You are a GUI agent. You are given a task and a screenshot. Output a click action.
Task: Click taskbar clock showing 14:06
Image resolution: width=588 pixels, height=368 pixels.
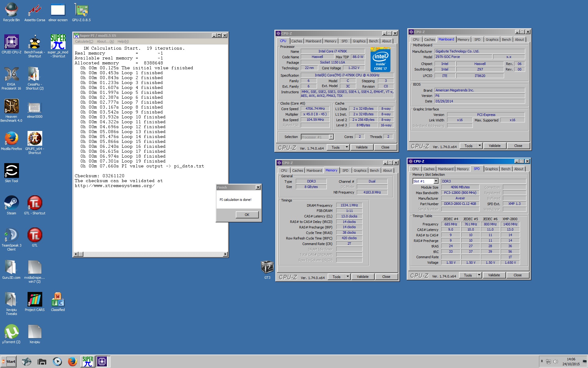pyautogui.click(x=571, y=359)
